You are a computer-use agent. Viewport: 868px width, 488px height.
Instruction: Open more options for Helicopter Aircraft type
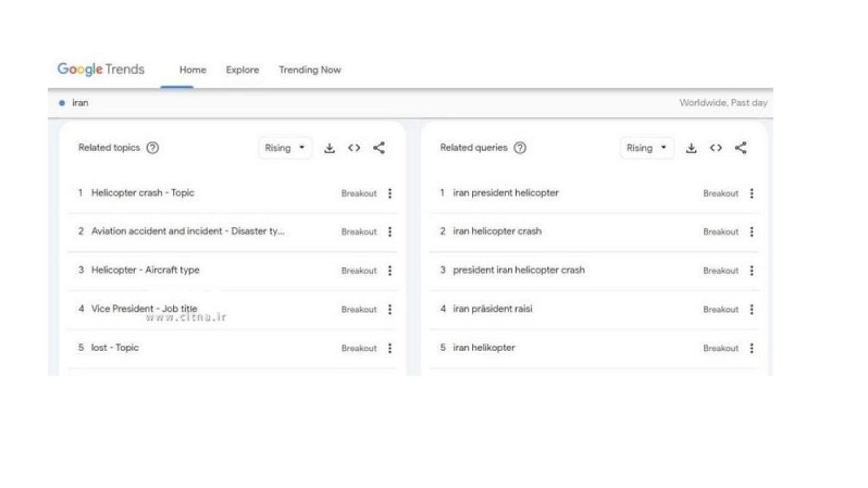[390, 270]
